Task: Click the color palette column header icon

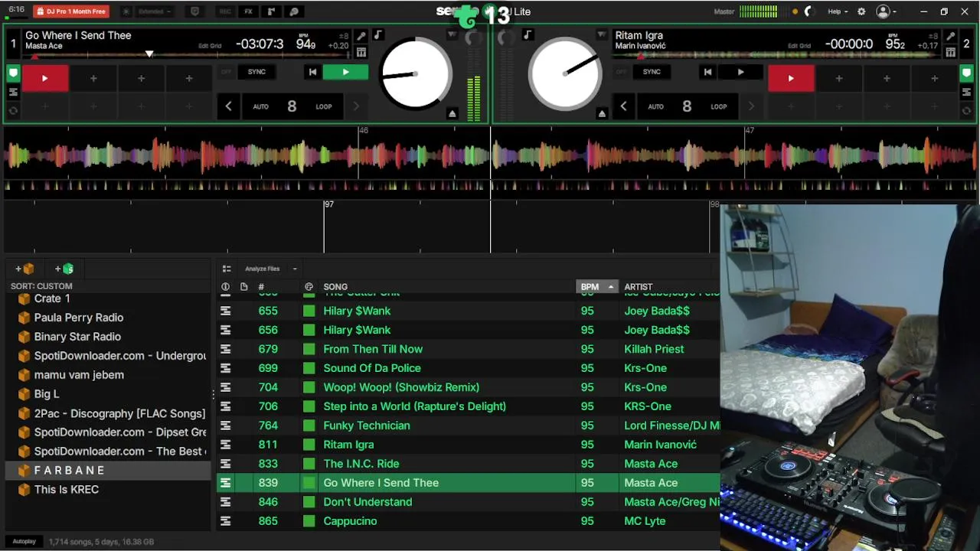Action: 309,287
